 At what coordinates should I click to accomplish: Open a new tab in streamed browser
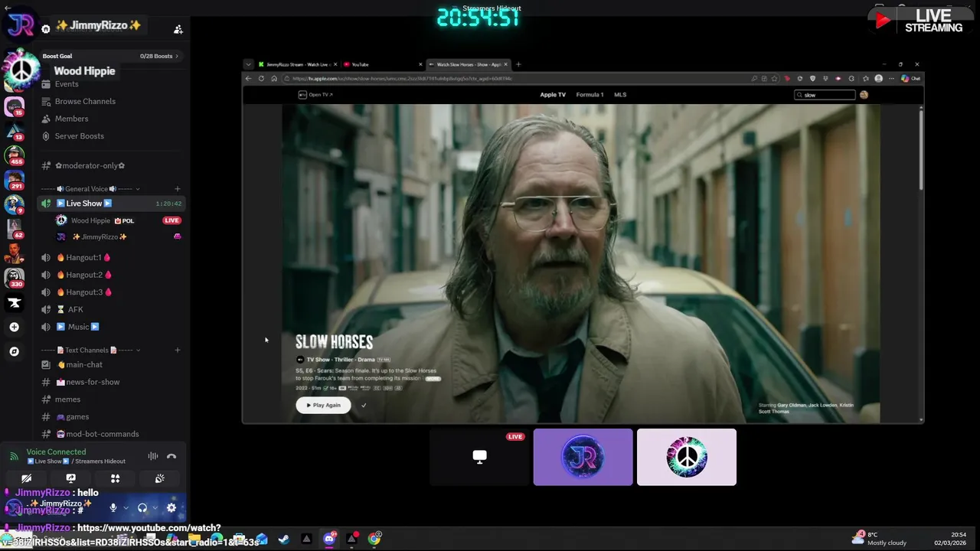(x=518, y=64)
